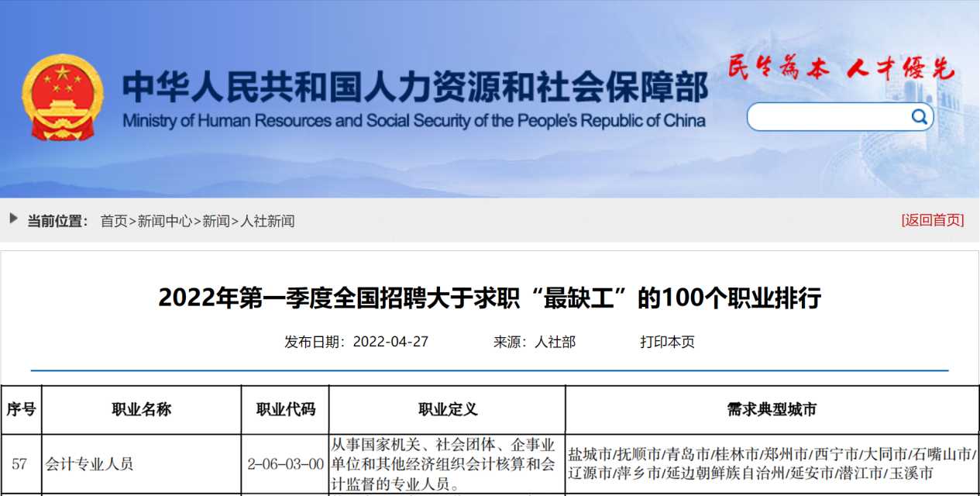Focus the header search input field
The height and width of the screenshot is (496, 980).
(x=829, y=117)
